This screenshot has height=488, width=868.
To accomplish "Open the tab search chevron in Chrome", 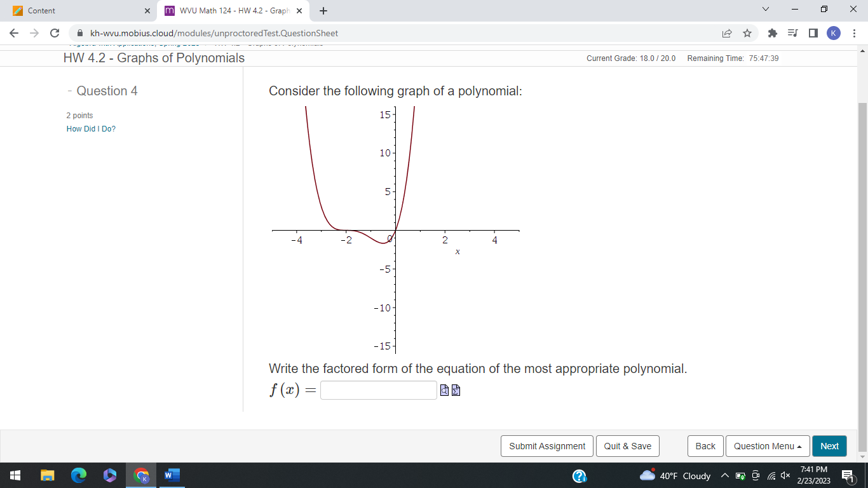I will point(765,10).
